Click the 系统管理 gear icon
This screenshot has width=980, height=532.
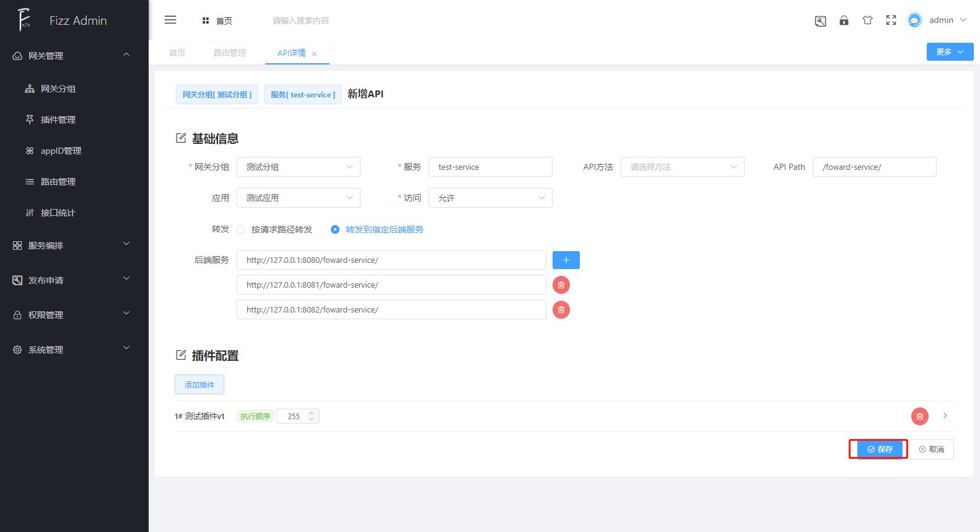pos(17,350)
